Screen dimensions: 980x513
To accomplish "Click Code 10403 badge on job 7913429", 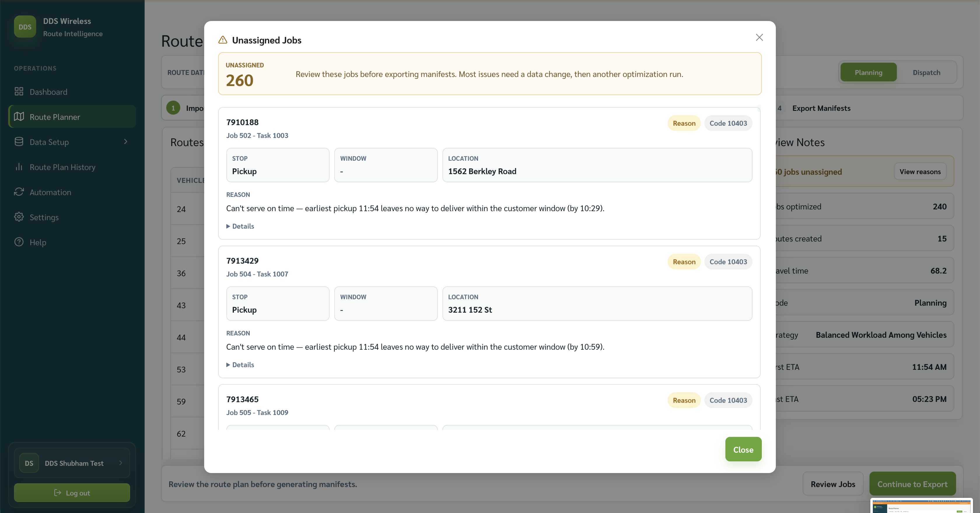I will (x=728, y=262).
